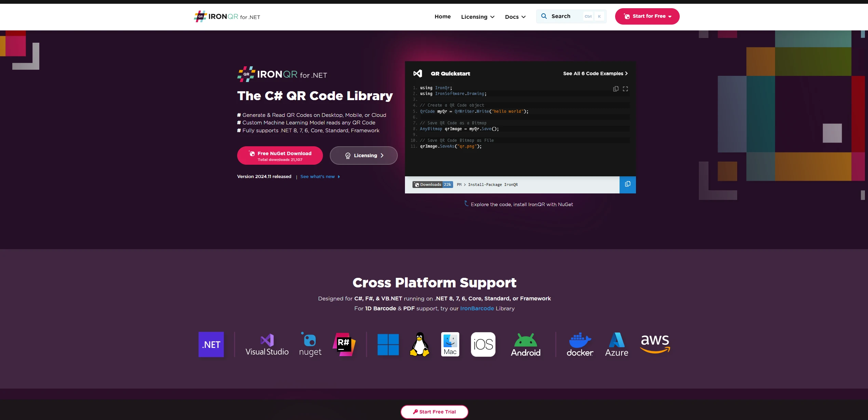Go to Home in navigation bar
This screenshot has width=868, height=420.
[x=443, y=16]
